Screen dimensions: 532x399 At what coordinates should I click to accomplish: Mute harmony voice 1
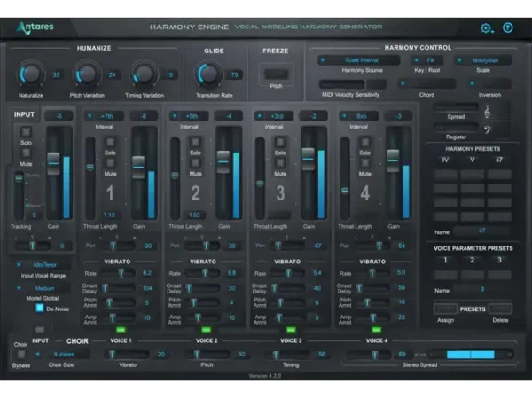click(110, 163)
